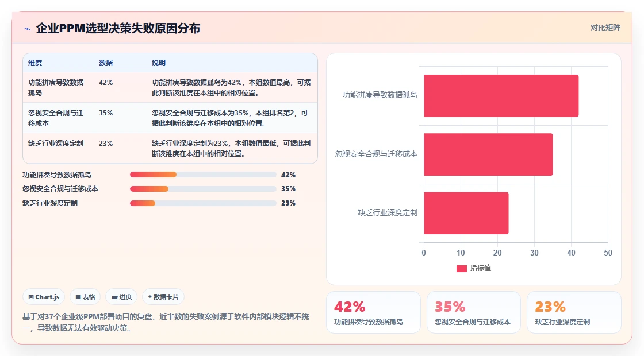
Task: Click table row name 功能拼凑导致数据孤岛
Action: click(x=56, y=87)
